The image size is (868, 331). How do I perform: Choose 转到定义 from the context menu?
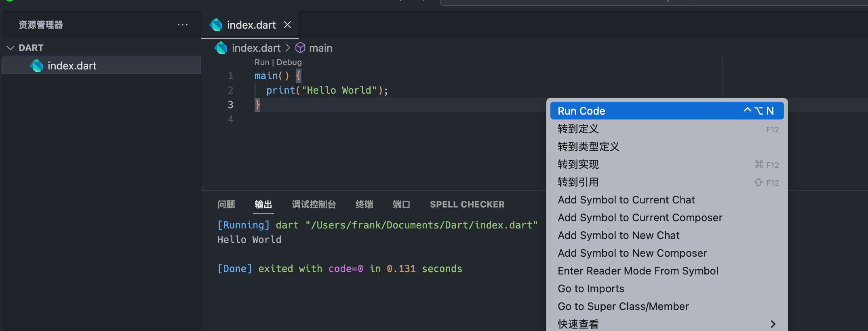click(578, 129)
